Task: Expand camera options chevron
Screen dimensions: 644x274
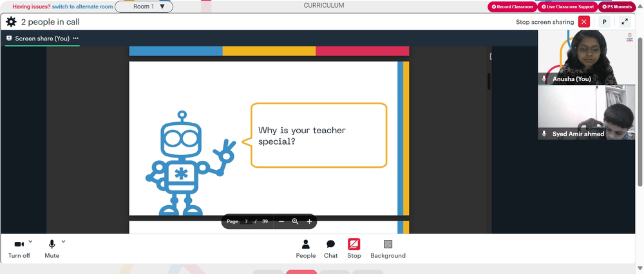Action: (30, 242)
